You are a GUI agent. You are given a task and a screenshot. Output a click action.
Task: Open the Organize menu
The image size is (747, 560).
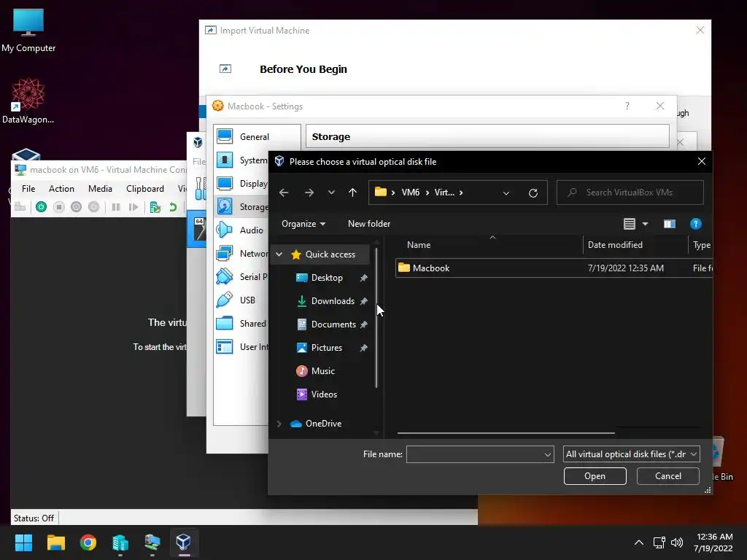303,224
